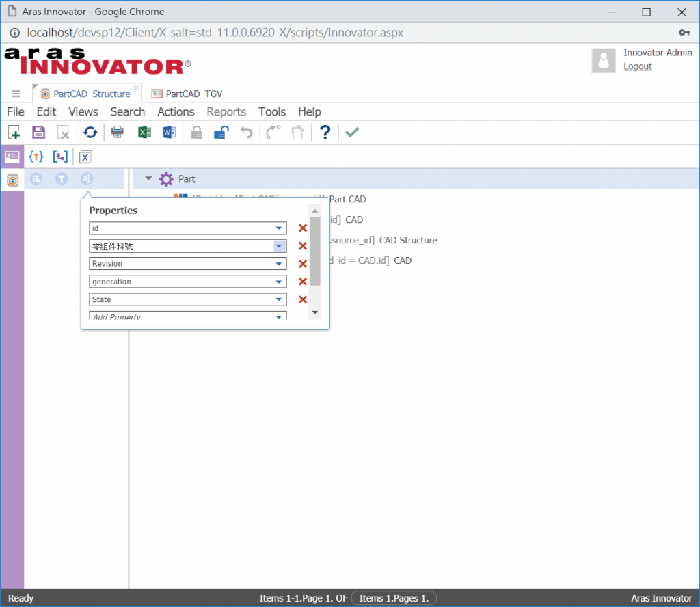The image size is (700, 607).
Task: Open the Add Property dropdown
Action: pos(279,316)
